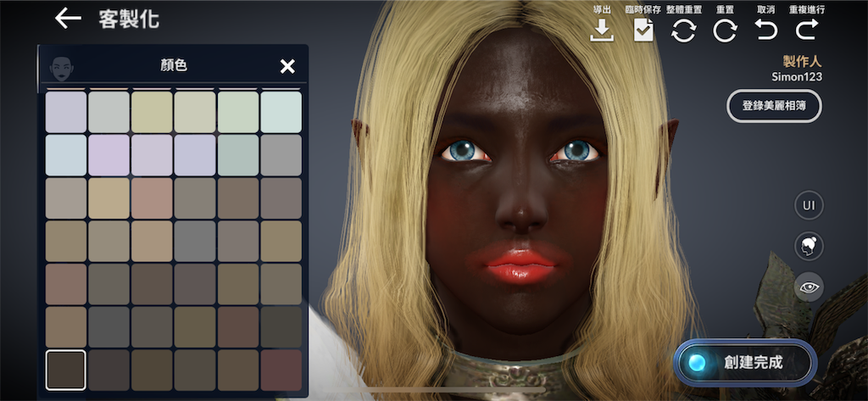Go back using the arrow beside 客製化
This screenshot has height=401, width=868.
[68, 19]
